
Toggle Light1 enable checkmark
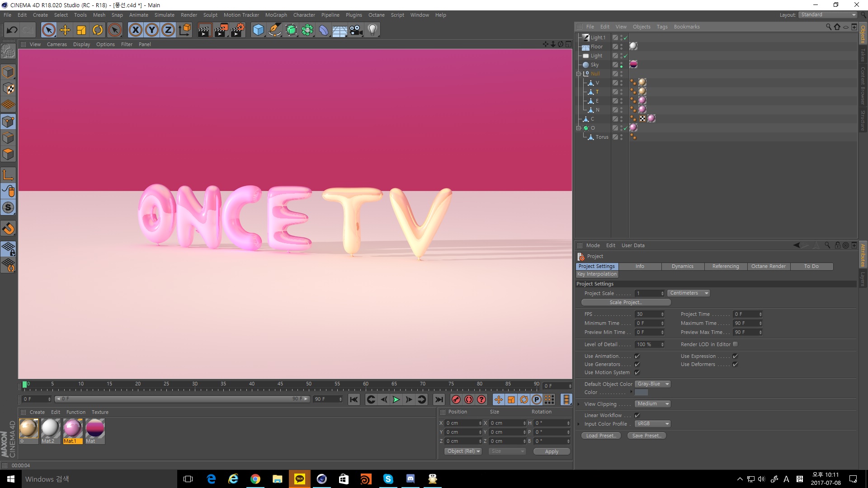pos(626,38)
